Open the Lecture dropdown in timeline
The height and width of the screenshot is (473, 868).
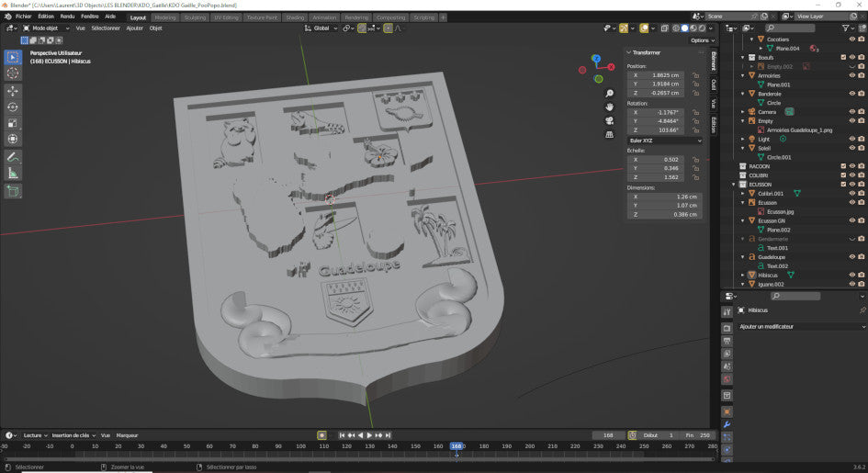pos(35,435)
